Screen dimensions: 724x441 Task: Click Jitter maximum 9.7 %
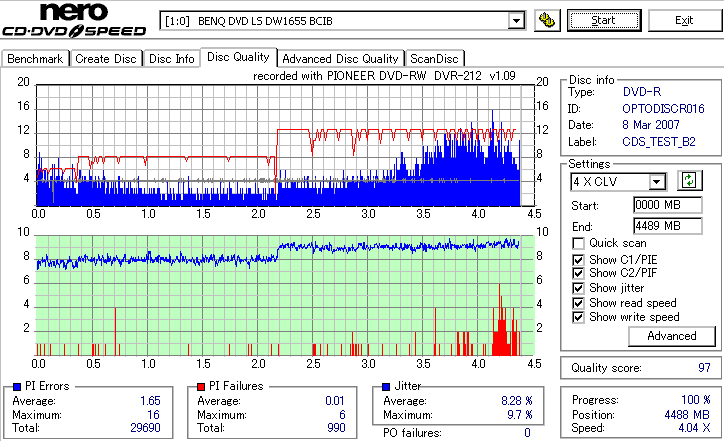520,415
